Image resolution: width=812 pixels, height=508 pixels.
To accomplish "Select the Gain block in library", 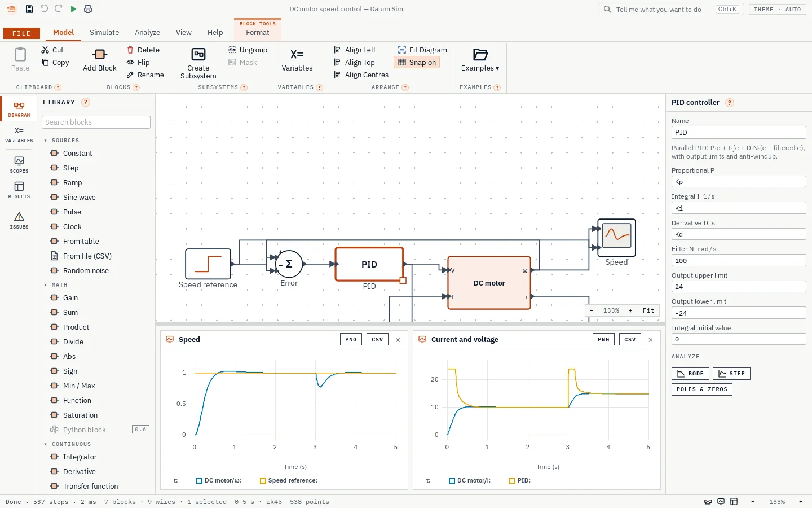I will (x=96, y=298).
